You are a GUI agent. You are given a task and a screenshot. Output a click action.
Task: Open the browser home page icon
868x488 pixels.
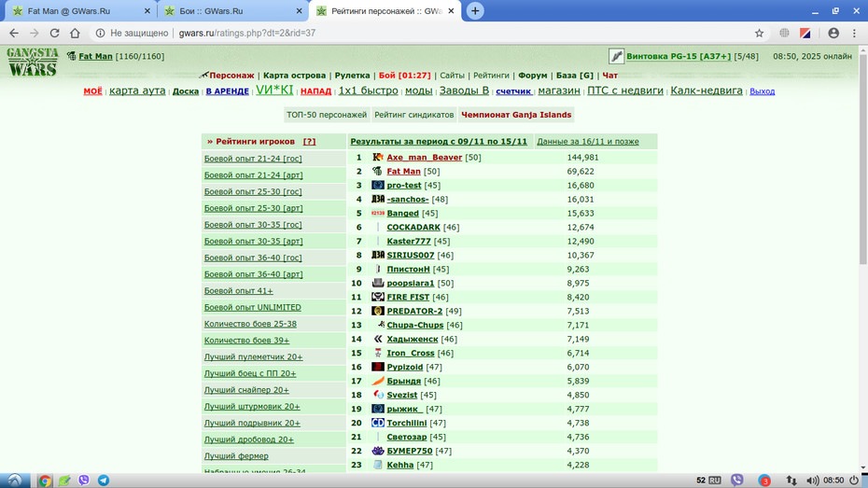pos(75,34)
